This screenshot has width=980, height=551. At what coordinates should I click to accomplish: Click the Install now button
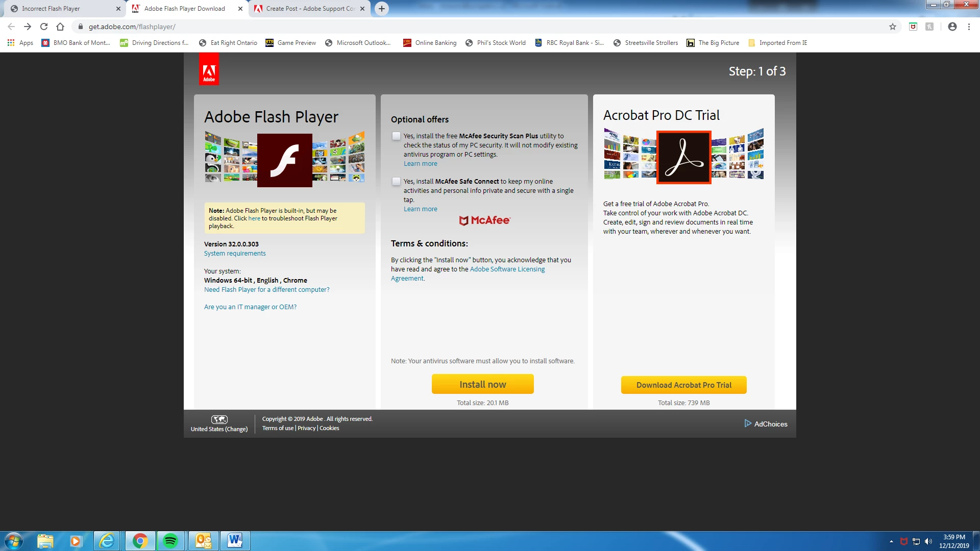tap(482, 384)
